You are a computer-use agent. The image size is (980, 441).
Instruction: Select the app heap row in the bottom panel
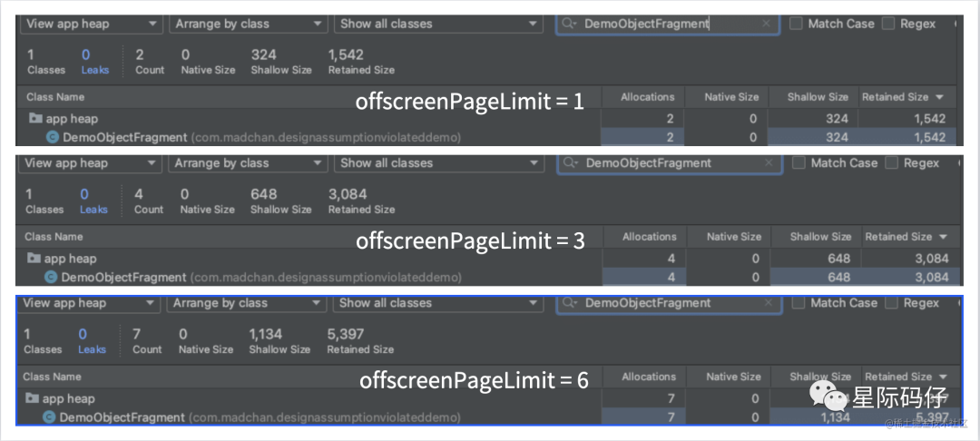point(489,398)
